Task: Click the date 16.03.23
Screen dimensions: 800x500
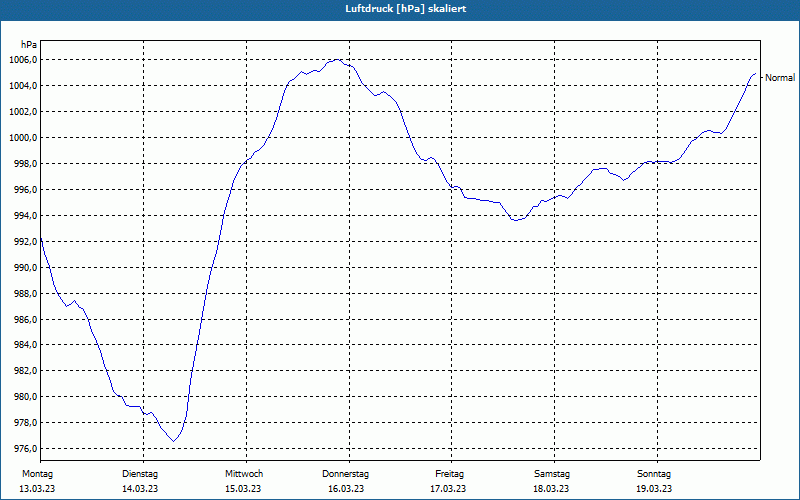Action: pyautogui.click(x=346, y=489)
